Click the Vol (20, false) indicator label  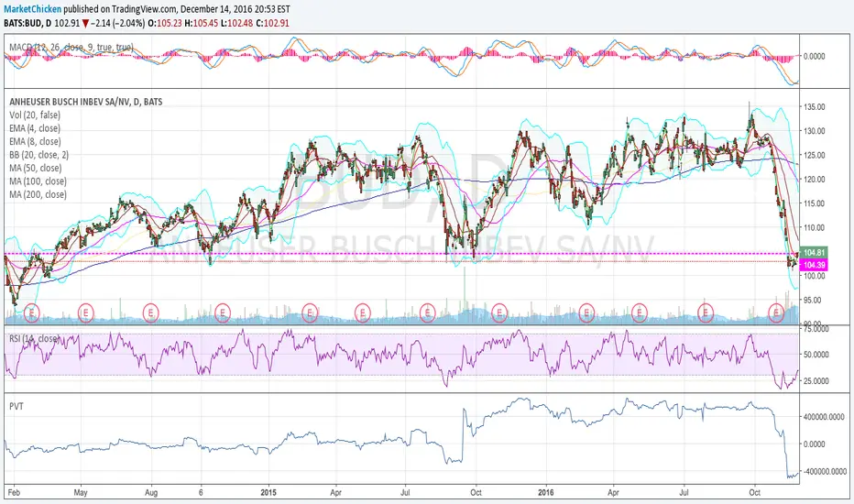[35, 115]
